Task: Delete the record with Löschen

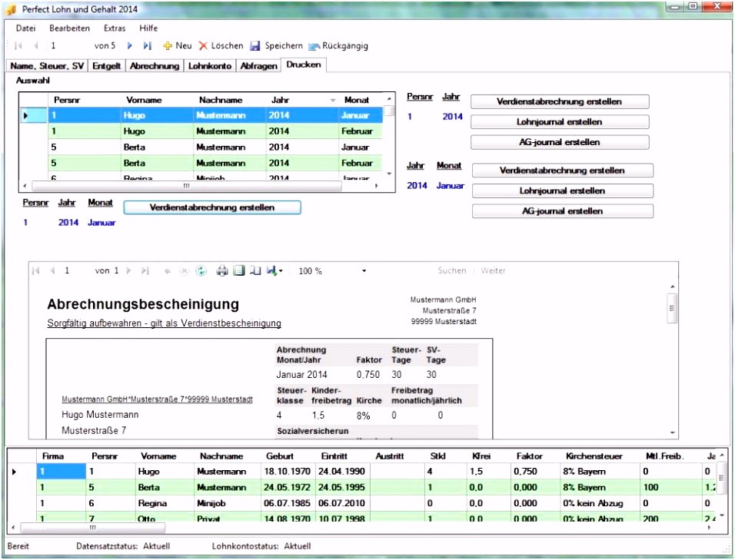Action: click(221, 46)
